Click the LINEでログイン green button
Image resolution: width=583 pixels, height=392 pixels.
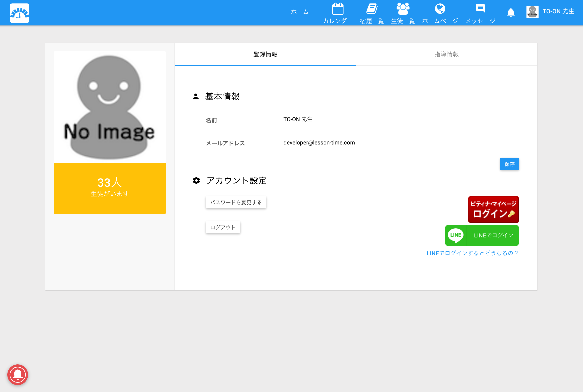click(482, 235)
